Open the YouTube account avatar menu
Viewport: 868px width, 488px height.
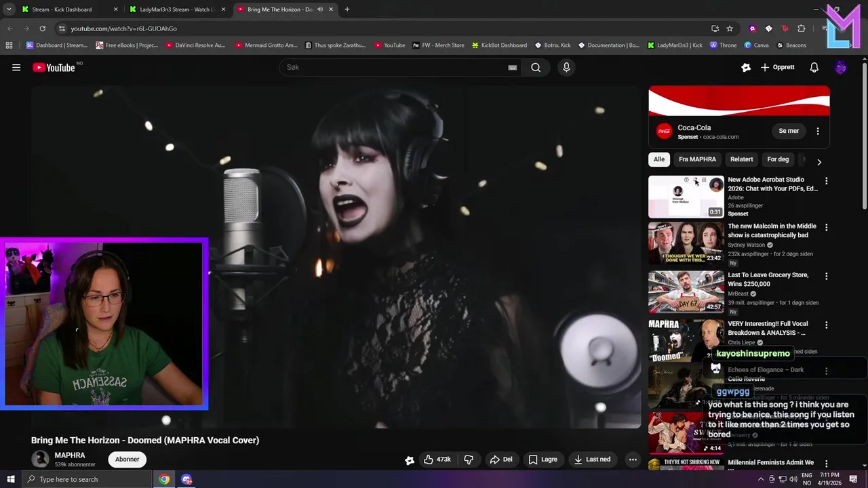840,67
